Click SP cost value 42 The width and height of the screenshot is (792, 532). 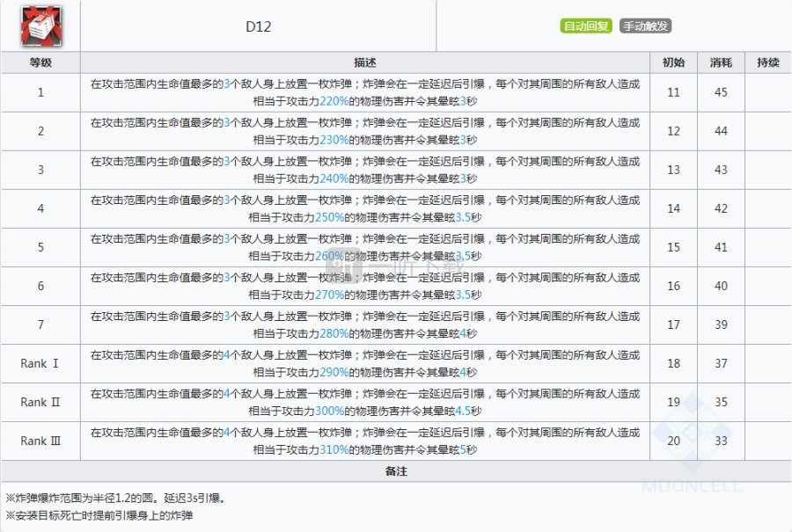pyautogui.click(x=721, y=208)
